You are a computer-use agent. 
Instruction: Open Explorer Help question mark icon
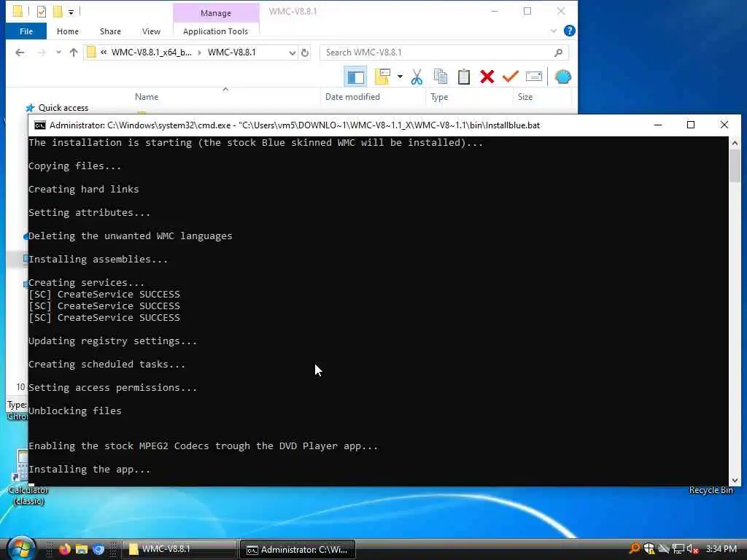(x=569, y=31)
